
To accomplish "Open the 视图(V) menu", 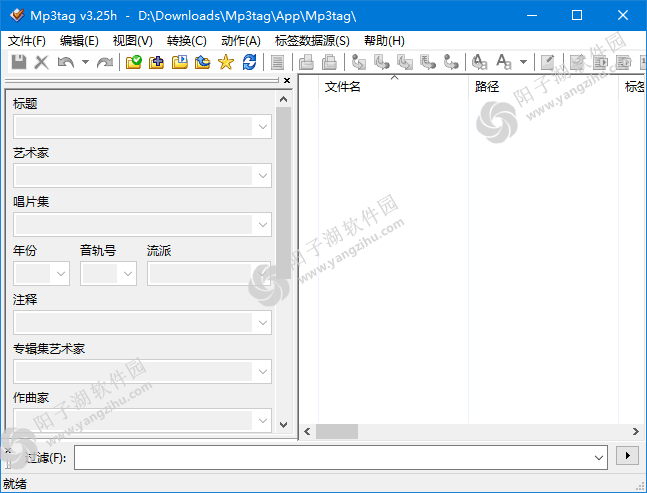I will click(132, 41).
